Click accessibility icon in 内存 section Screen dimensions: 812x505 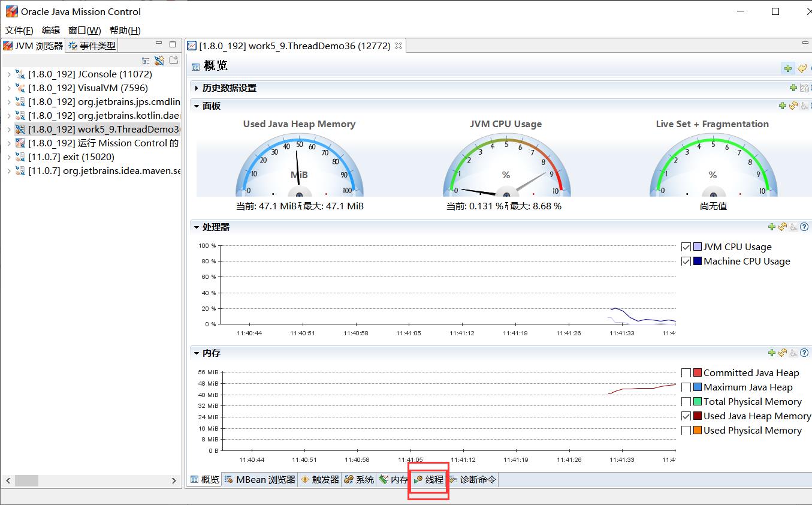tap(793, 353)
